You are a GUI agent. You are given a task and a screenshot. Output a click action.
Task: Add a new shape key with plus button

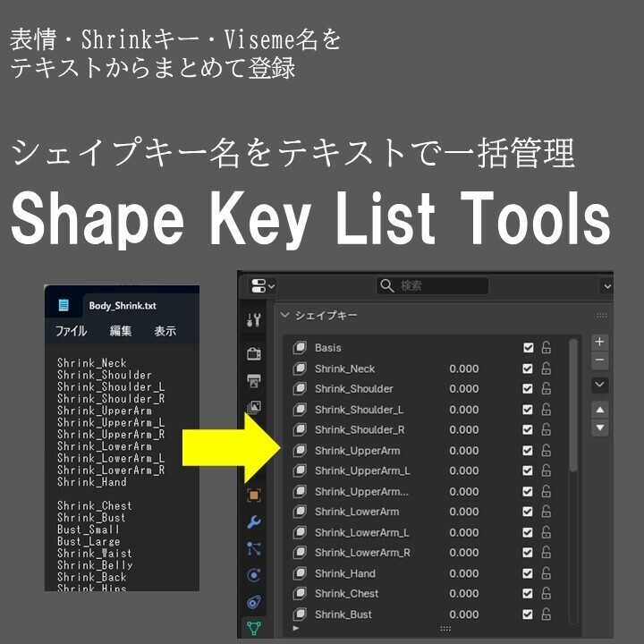pyautogui.click(x=599, y=342)
